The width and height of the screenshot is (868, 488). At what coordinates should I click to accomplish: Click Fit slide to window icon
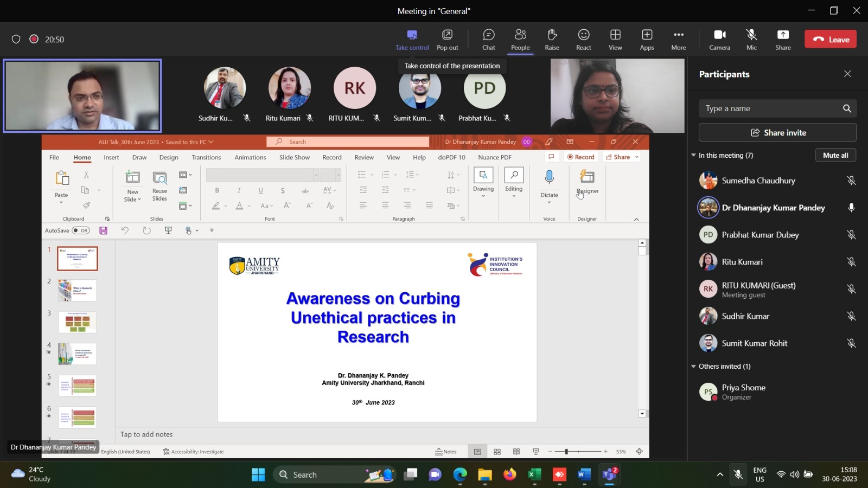tap(640, 452)
